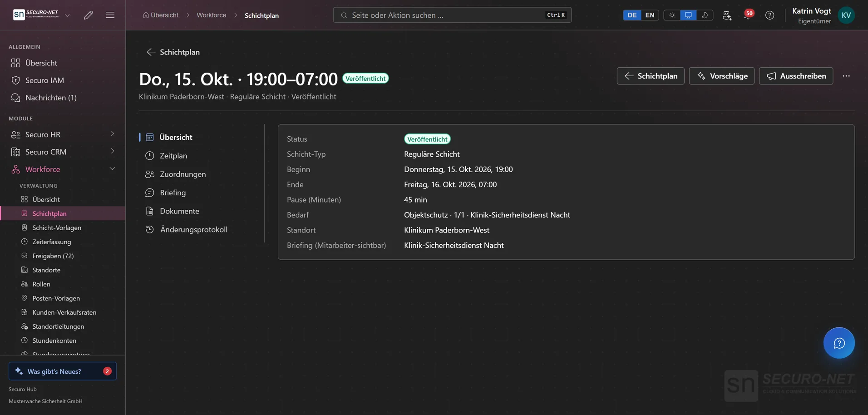Open the notifications bell with 50 badge
Viewport: 868px width, 415px height.
pos(748,15)
